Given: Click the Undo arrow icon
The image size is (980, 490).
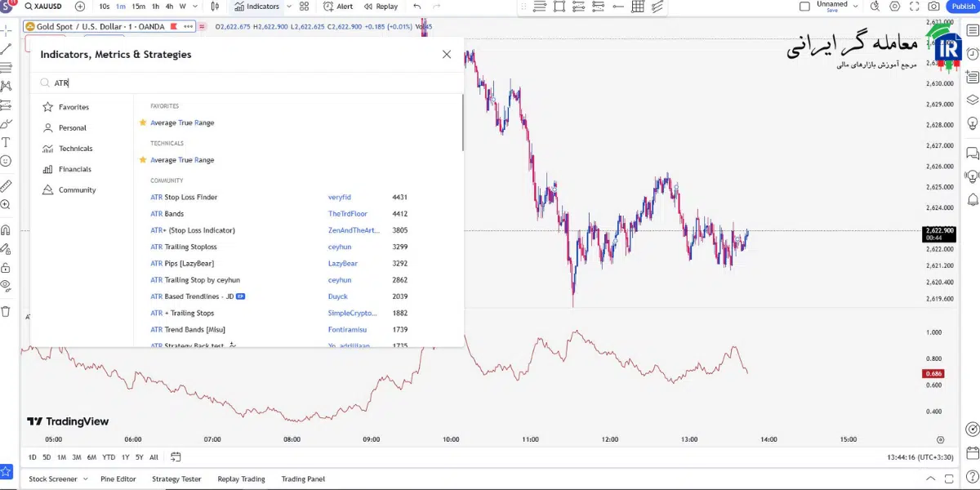Looking at the screenshot, I should pos(417,7).
